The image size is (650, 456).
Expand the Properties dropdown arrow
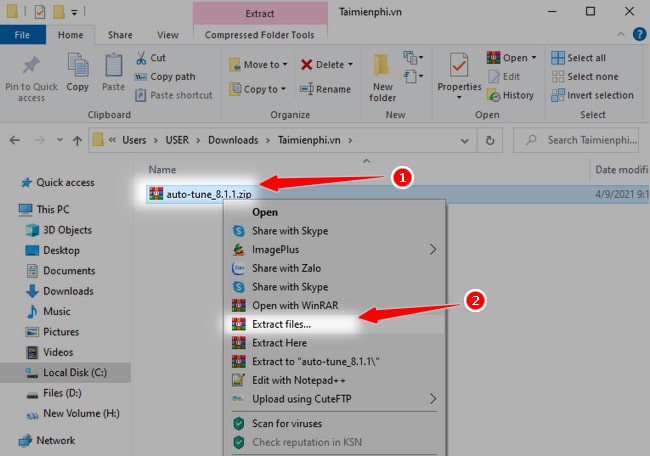pyautogui.click(x=459, y=98)
